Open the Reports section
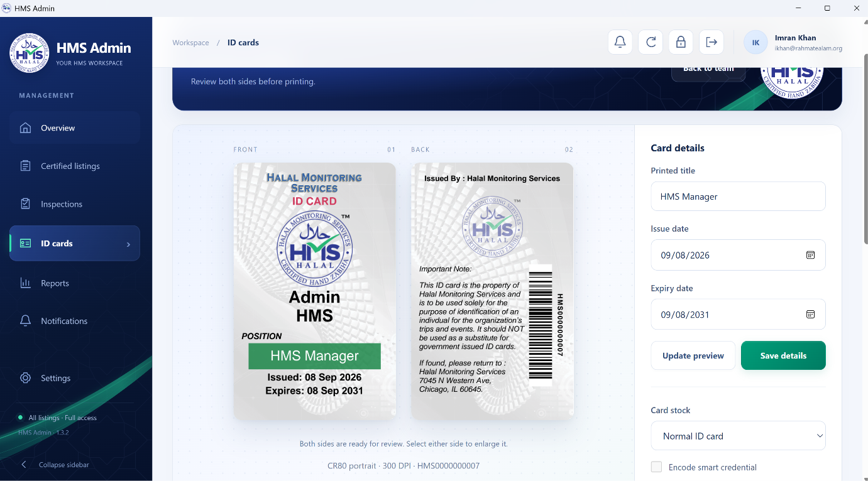The width and height of the screenshot is (868, 481). [x=75, y=283]
